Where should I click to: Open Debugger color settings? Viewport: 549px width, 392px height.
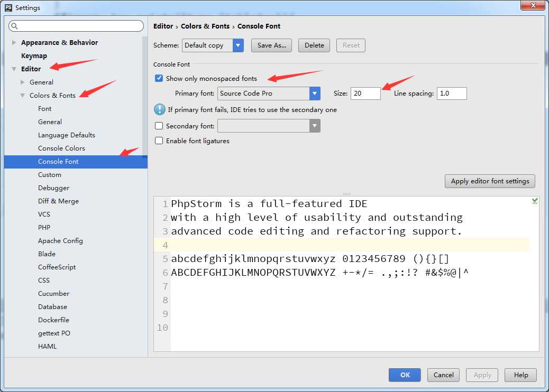click(53, 188)
